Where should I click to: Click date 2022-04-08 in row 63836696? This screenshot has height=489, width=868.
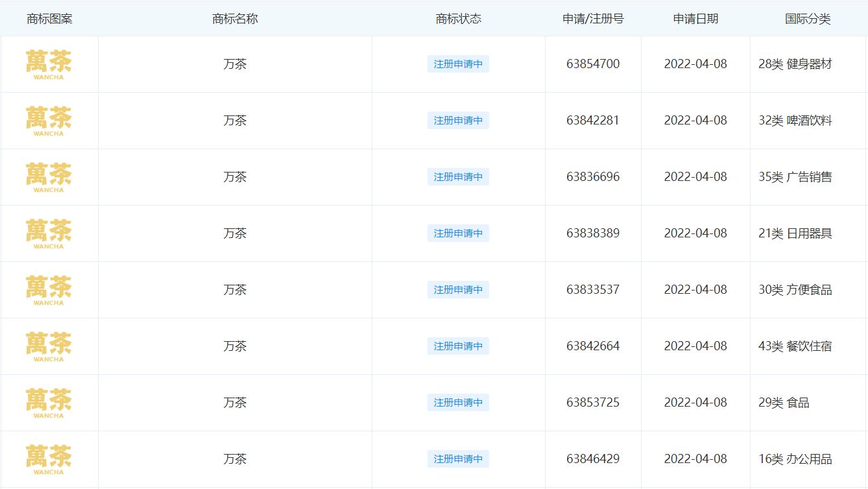point(695,177)
